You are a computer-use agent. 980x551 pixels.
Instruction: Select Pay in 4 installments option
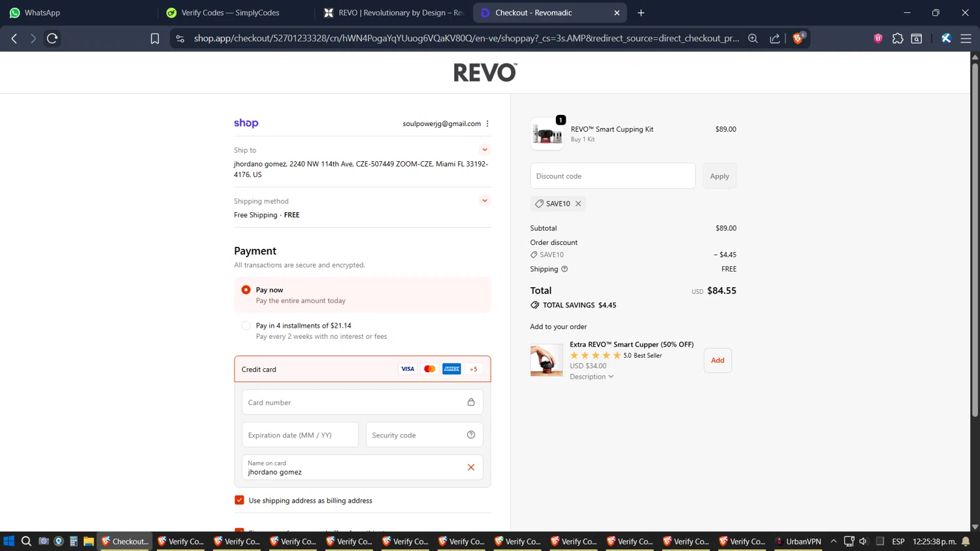point(246,325)
